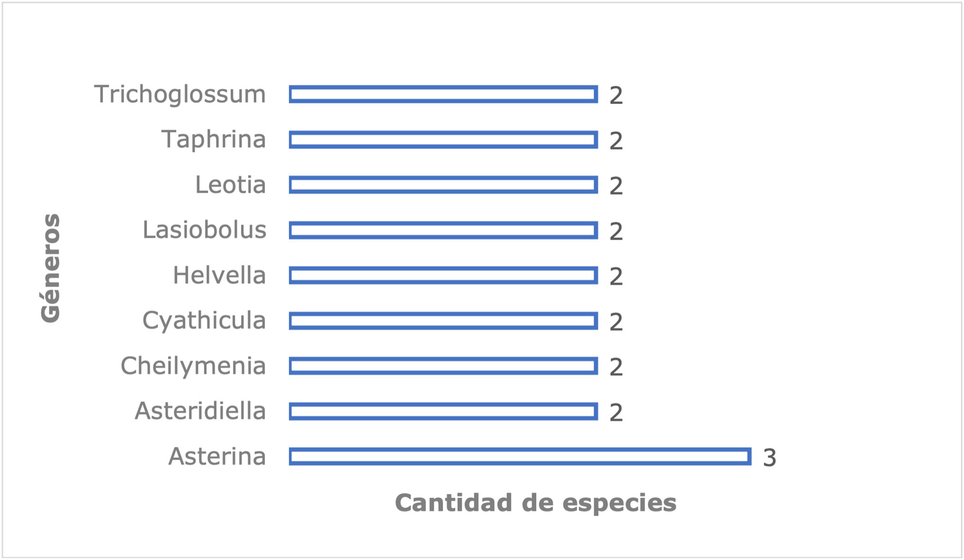Click the Leotia category label
Screen dimensions: 964x560
coord(230,185)
